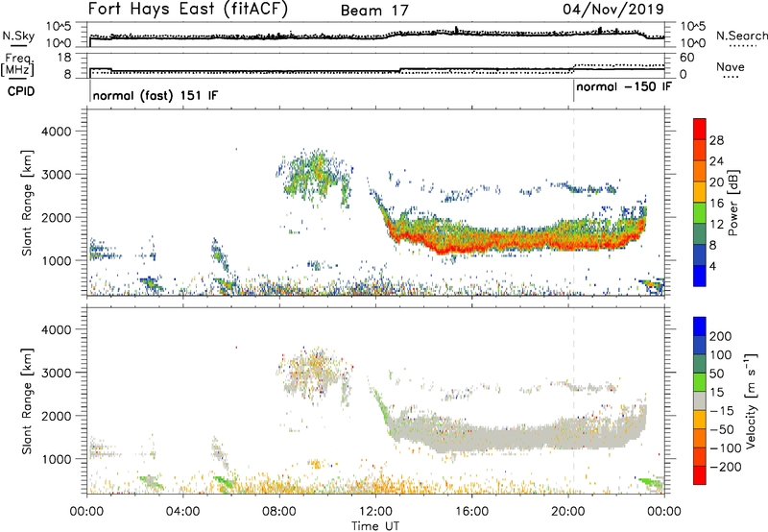Image resolution: width=768 pixels, height=532 pixels.
Task: Click the '-200' tick on the Velocity colorbar
Action: (x=725, y=467)
